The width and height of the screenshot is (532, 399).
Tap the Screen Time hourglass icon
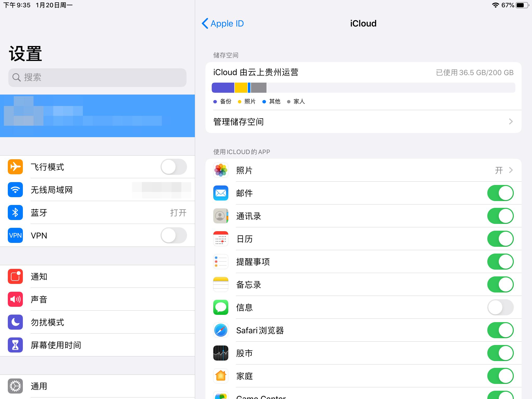[x=15, y=345]
